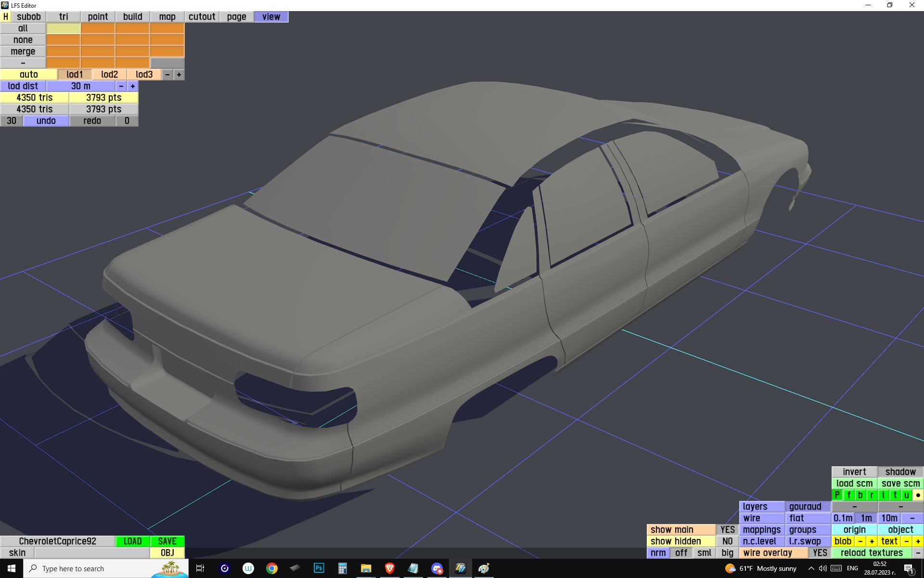Increase blob size with its plus button
This screenshot has height=578, width=924.
click(x=872, y=541)
